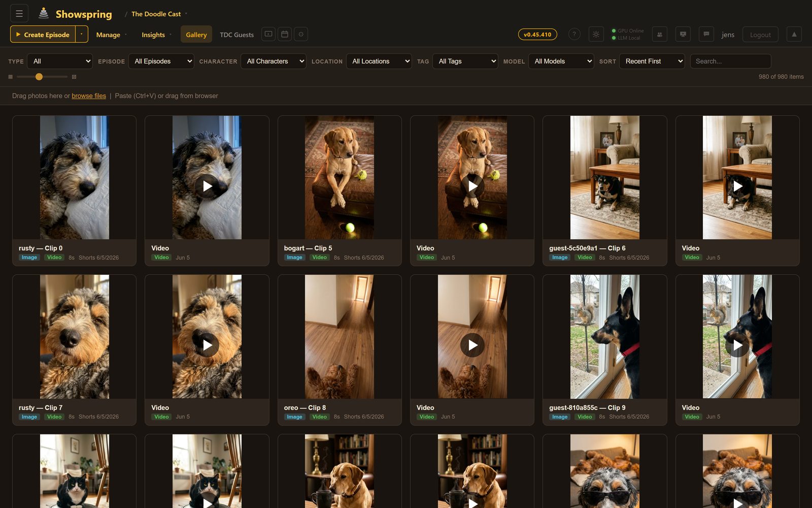Open the All Locations filter dropdown
Viewport: 812px width, 508px height.
click(379, 61)
